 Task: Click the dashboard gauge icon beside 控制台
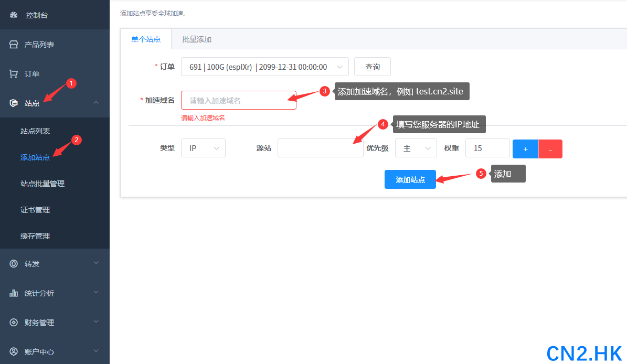tap(14, 15)
